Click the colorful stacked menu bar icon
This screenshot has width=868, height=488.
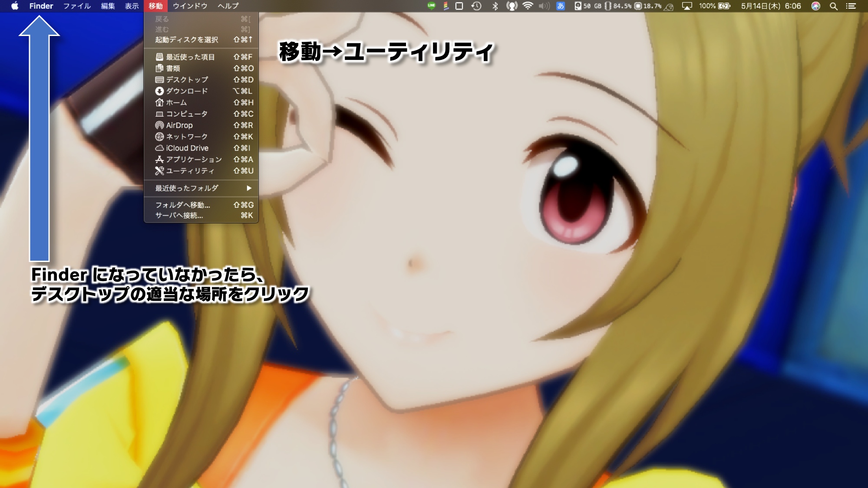(x=446, y=6)
